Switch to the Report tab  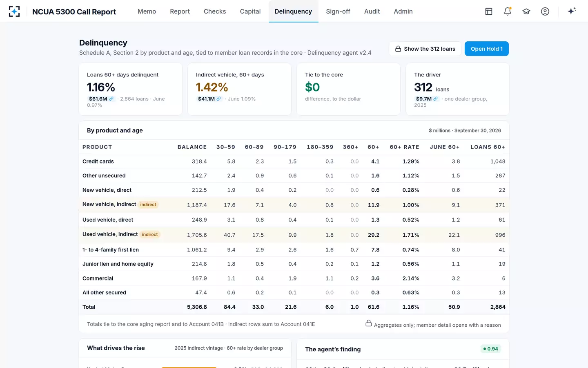(x=180, y=11)
